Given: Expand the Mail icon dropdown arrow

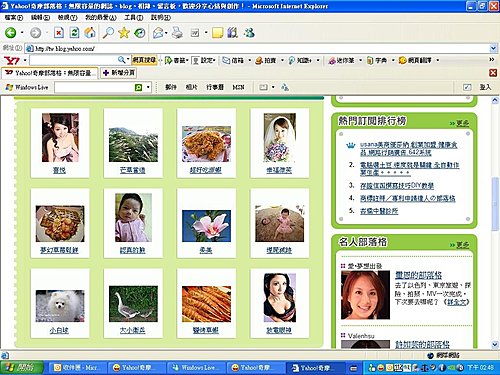Looking at the screenshot, I should click(166, 33).
